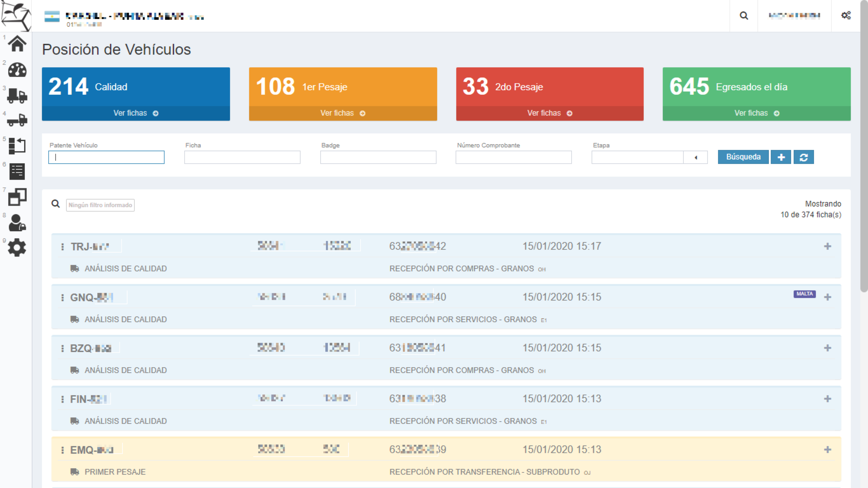View fichas for 1er Pesaje card
The height and width of the screenshot is (488, 868).
pos(342,113)
